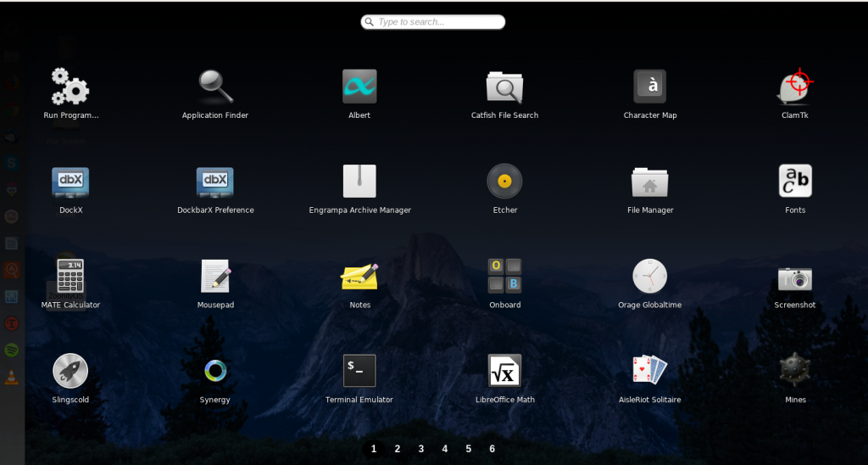This screenshot has height=465, width=868.
Task: Start Onboard on-screen keyboard
Action: [505, 276]
